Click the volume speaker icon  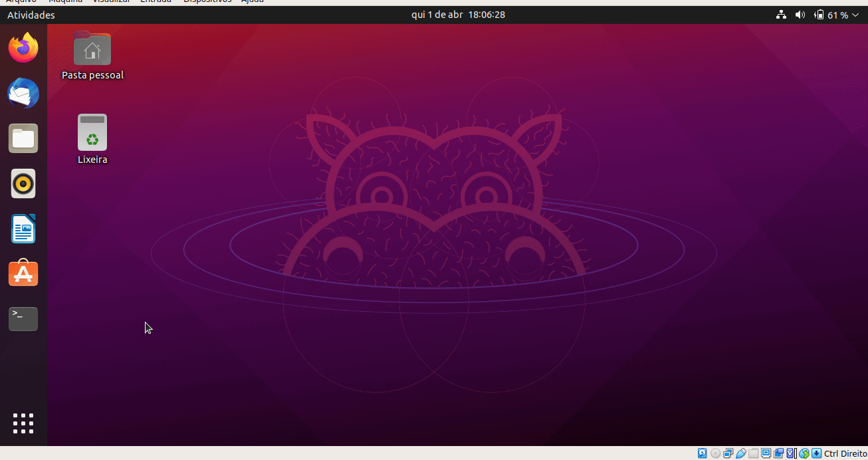tap(800, 15)
